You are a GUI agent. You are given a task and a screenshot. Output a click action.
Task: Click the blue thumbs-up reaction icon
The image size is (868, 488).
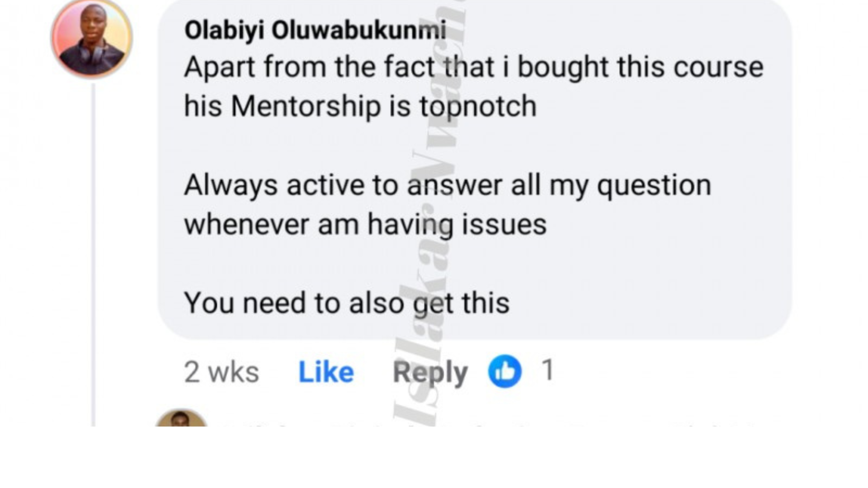tap(505, 371)
